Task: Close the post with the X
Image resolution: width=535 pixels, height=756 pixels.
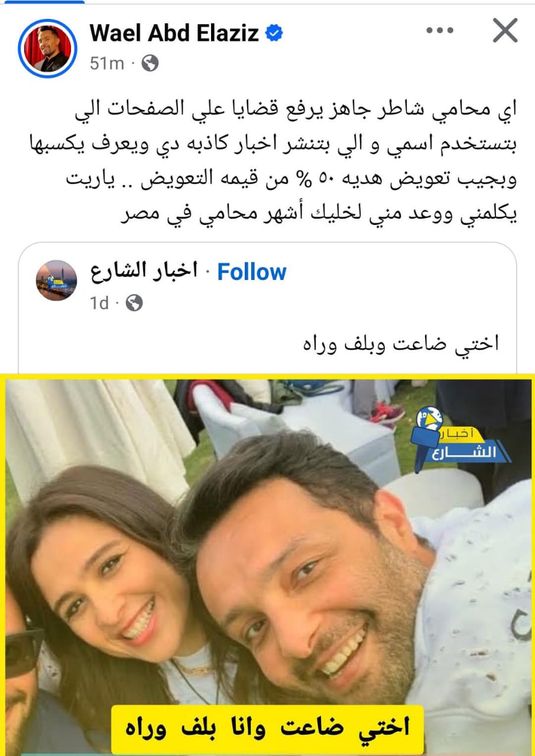Action: (504, 32)
